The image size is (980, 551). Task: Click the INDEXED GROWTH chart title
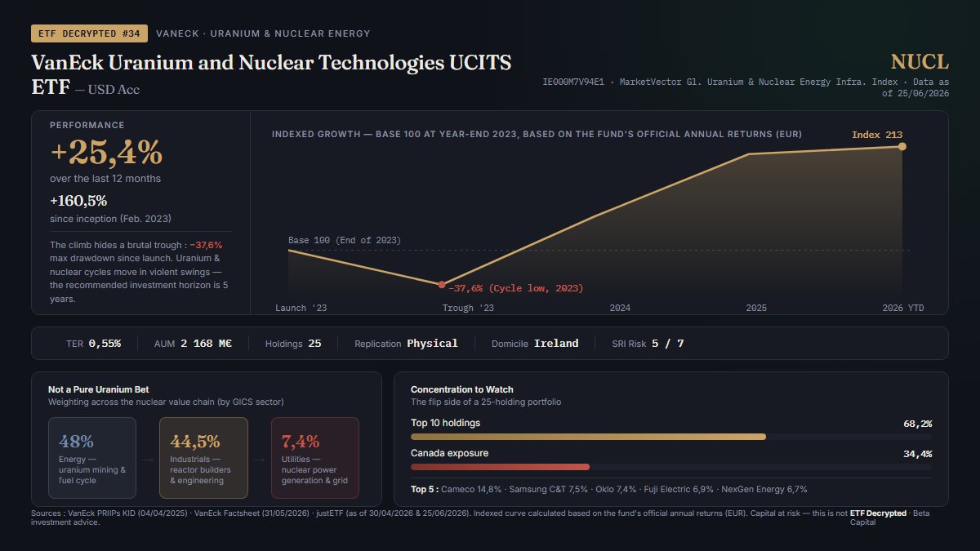tap(537, 134)
